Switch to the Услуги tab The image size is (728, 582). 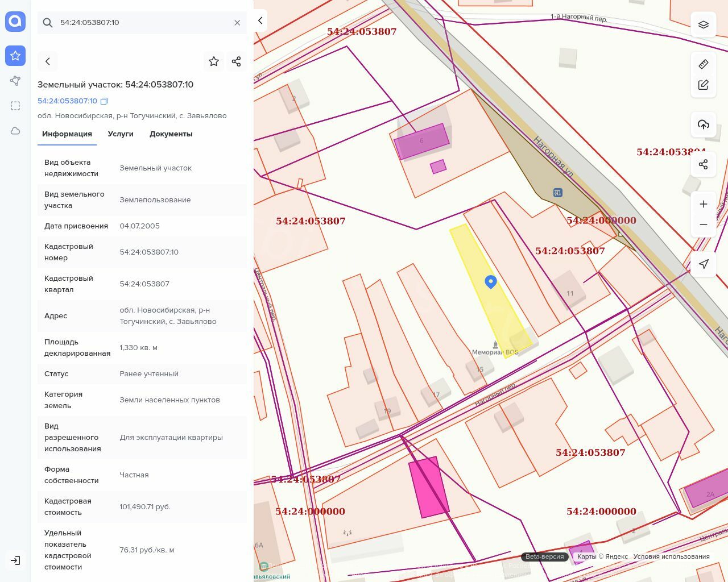tap(121, 134)
